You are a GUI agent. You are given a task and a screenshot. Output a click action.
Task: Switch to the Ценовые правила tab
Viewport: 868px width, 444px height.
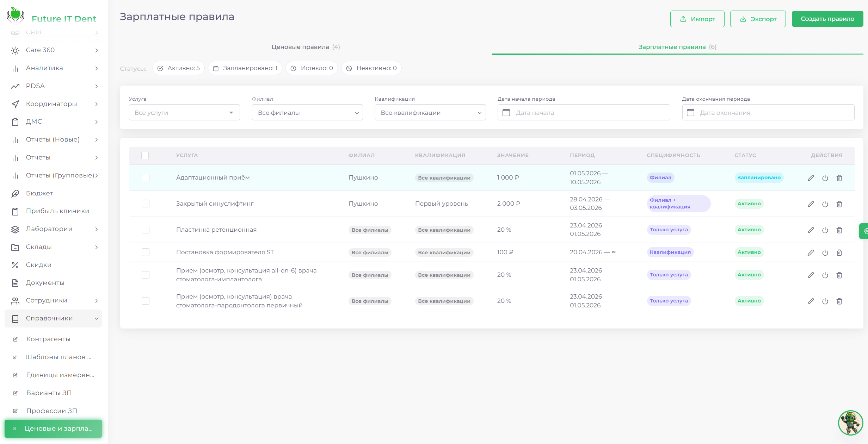(x=306, y=47)
